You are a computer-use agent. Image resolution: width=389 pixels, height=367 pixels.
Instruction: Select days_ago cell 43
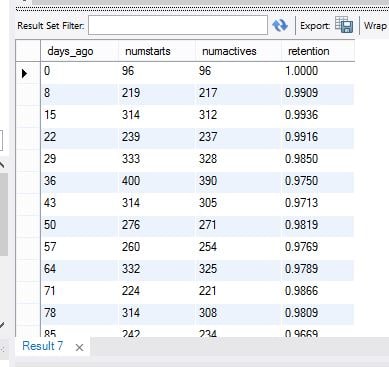(79, 203)
